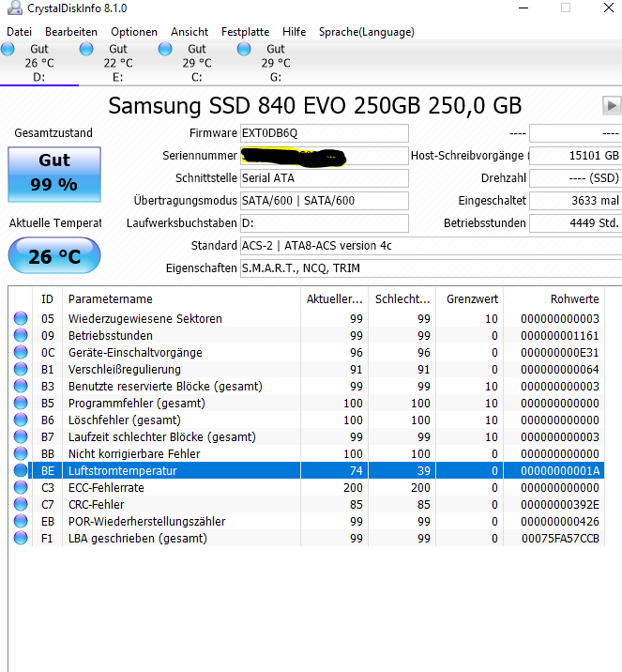Viewport: 622px width, 672px height.
Task: Select the highlighted 'Luftstromtemperatur' row text
Action: click(x=123, y=470)
